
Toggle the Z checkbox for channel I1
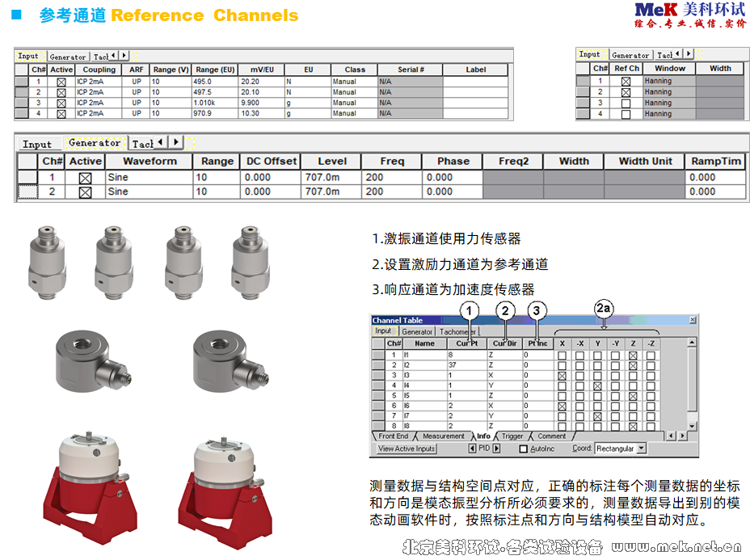[x=633, y=355]
